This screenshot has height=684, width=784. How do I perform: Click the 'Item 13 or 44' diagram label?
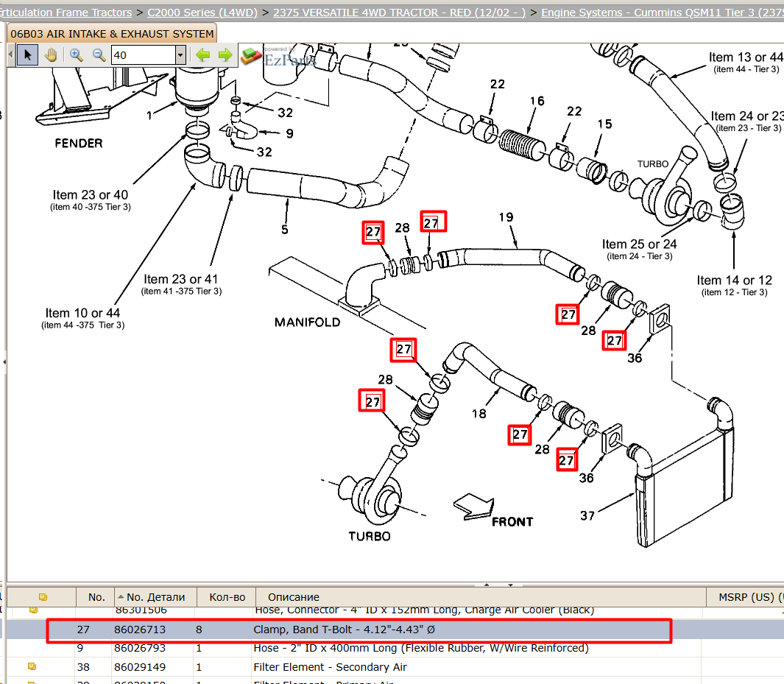pos(746,57)
